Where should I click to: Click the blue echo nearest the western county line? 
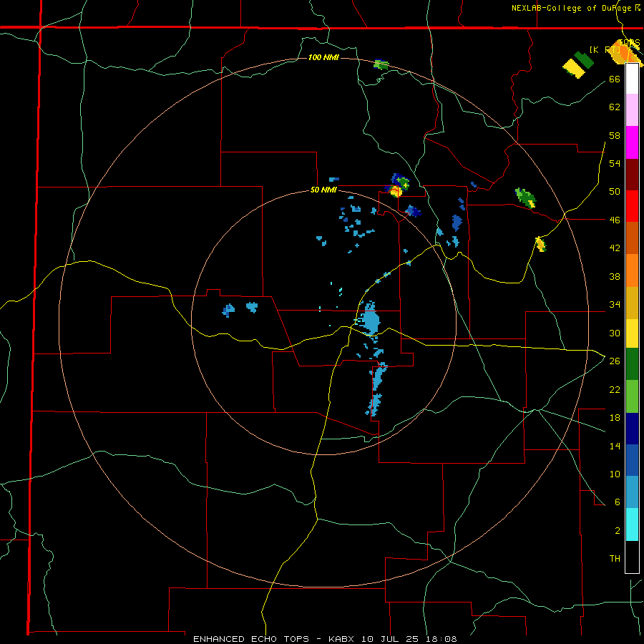(x=228, y=309)
